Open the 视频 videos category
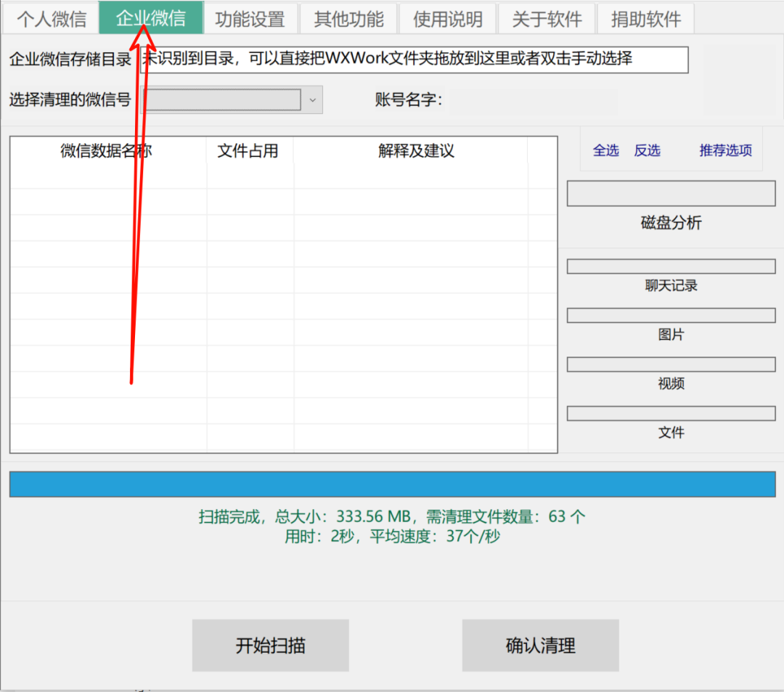The image size is (784, 692). (x=671, y=384)
